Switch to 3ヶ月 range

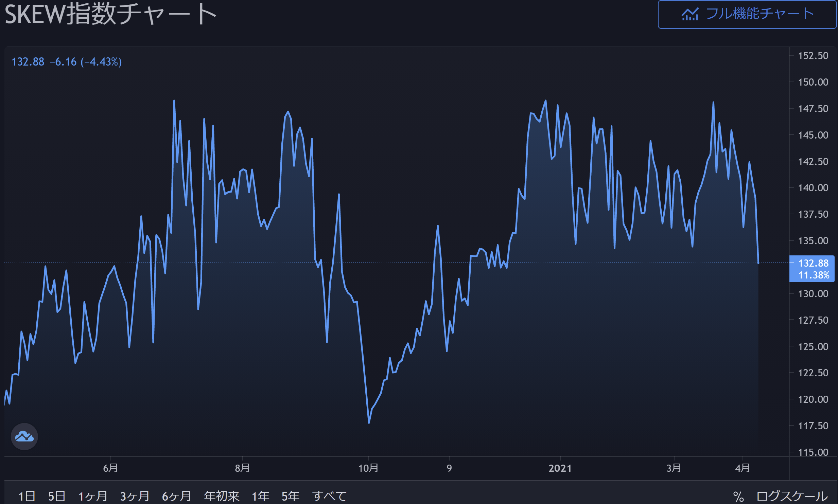[135, 497]
